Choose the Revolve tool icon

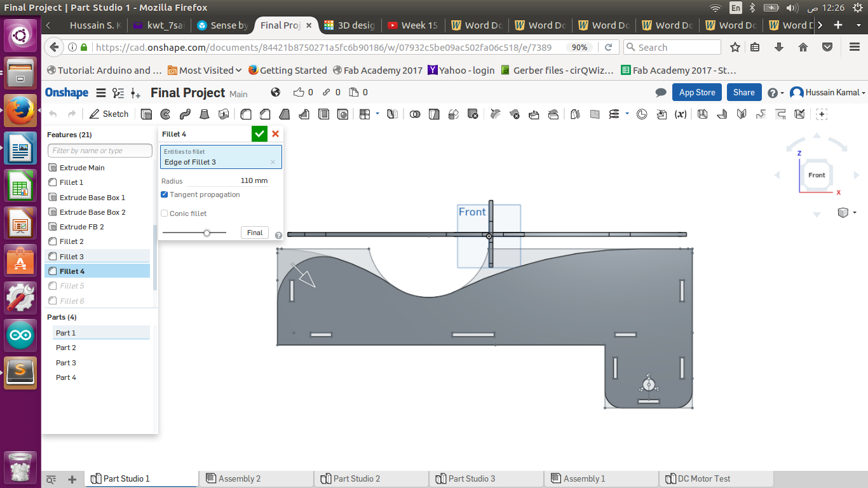165,114
